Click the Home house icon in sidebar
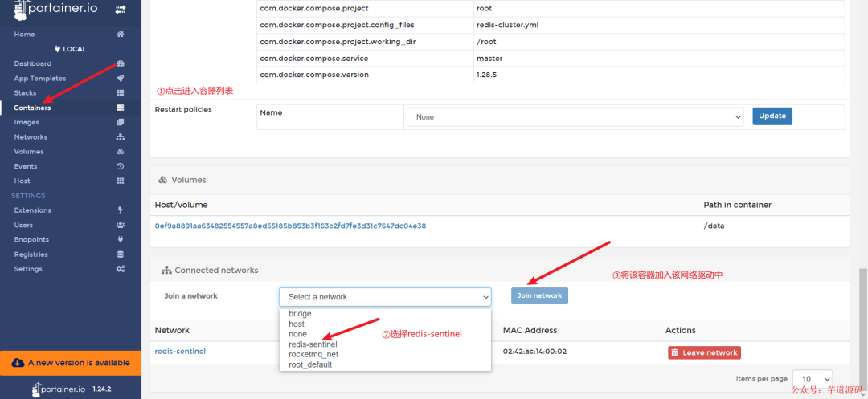The width and height of the screenshot is (868, 399). coord(120,35)
